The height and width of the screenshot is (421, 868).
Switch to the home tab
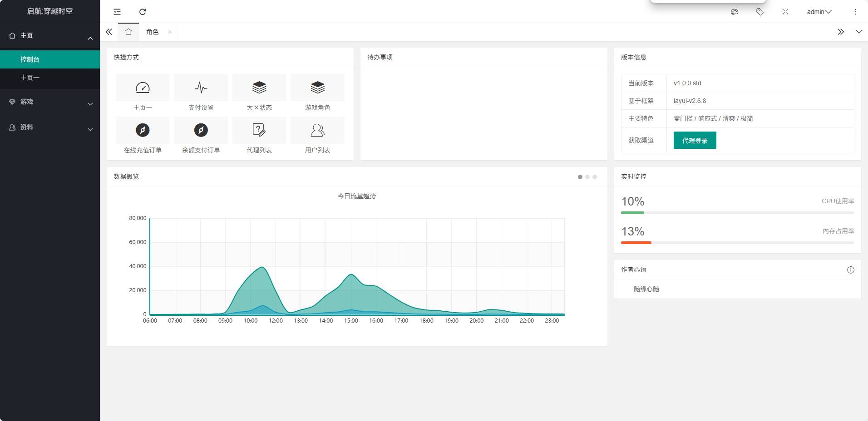128,32
